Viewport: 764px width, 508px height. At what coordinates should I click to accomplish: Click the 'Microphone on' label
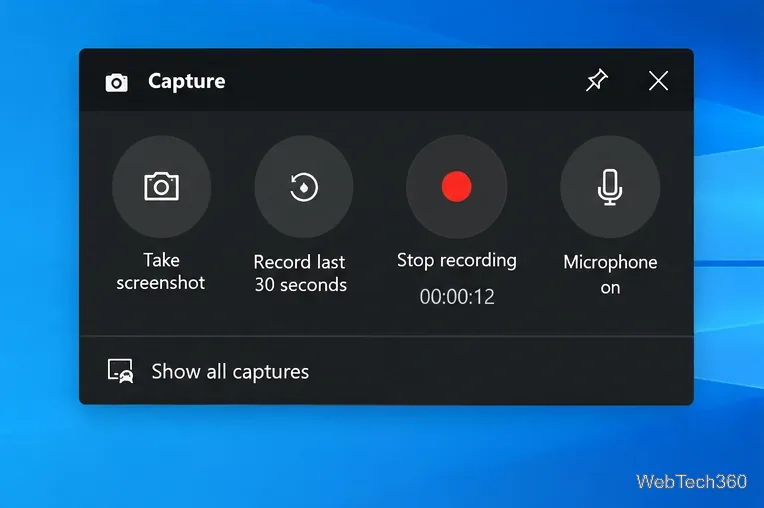point(610,274)
